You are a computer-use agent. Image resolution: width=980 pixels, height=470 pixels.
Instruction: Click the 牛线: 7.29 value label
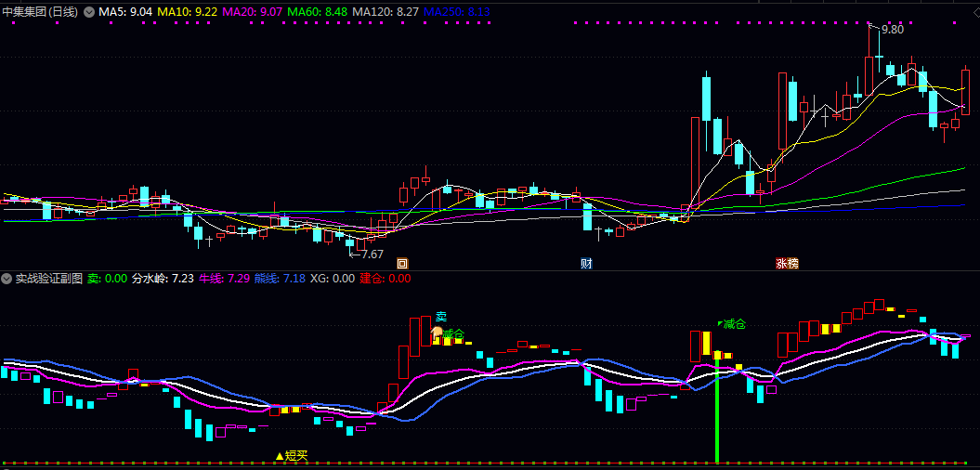225,279
